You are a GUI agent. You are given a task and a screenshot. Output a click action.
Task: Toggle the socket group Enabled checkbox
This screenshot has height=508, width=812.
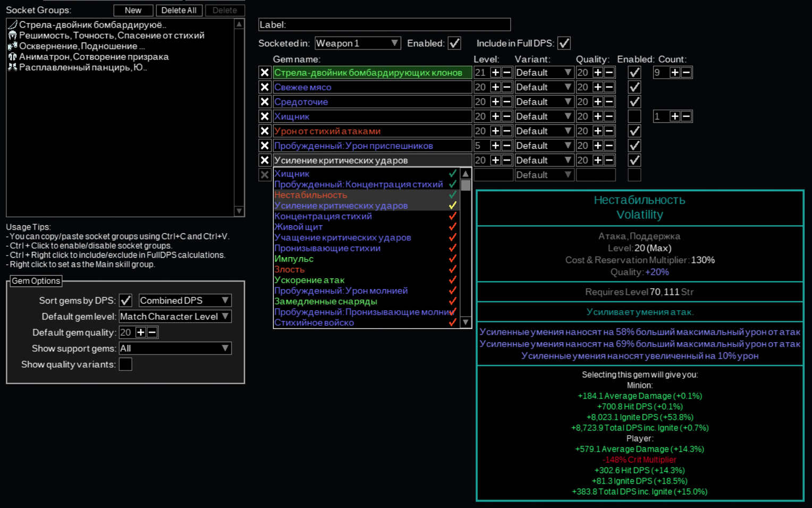tap(454, 43)
